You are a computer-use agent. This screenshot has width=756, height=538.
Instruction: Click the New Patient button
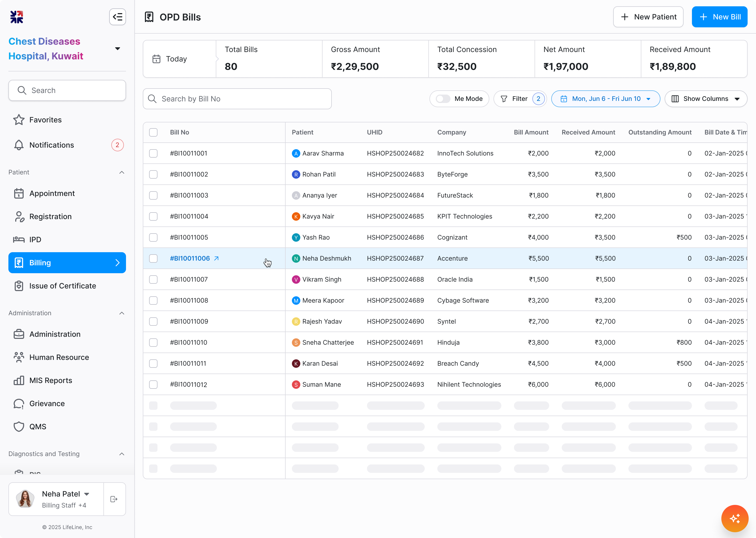[x=648, y=17]
